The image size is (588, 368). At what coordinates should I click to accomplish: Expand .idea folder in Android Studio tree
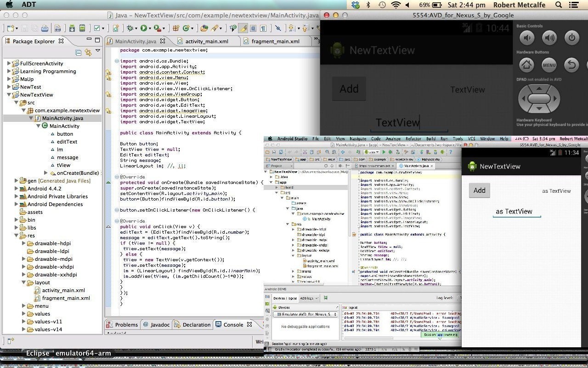(271, 177)
